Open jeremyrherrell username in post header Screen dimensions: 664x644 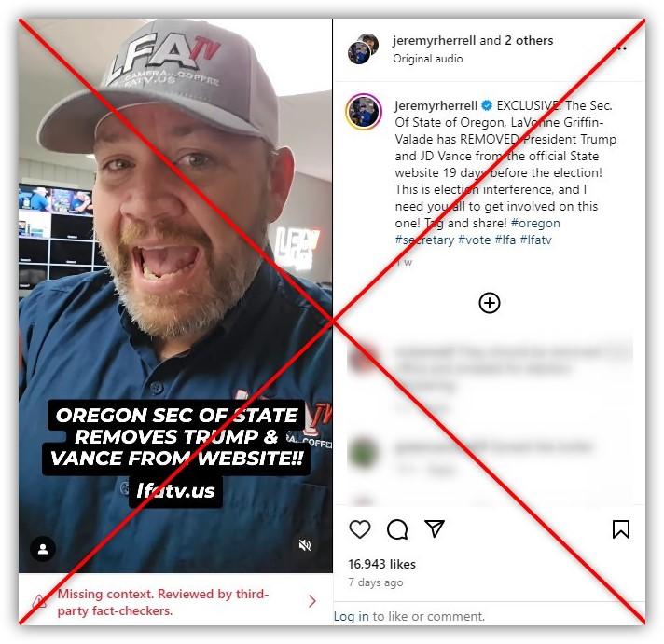pyautogui.click(x=434, y=40)
